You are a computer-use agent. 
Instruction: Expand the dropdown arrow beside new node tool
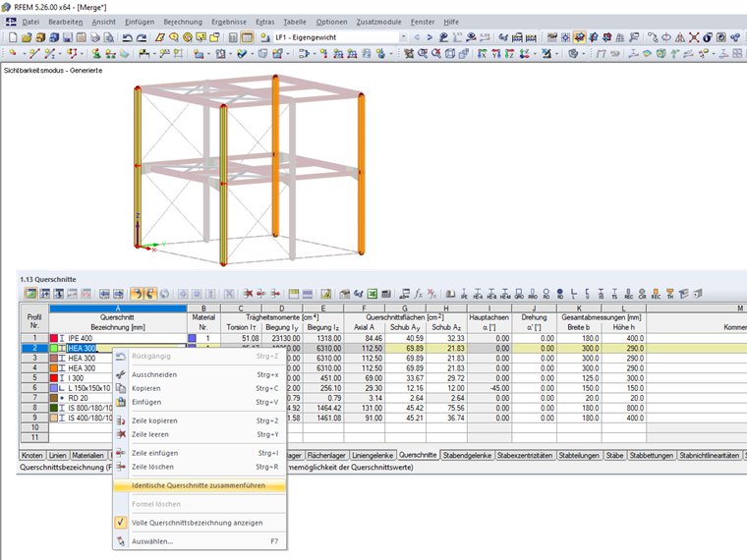24,53
